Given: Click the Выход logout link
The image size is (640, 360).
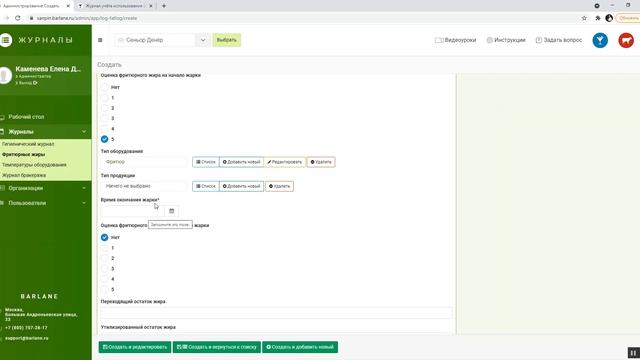Looking at the screenshot, I should pyautogui.click(x=27, y=83).
